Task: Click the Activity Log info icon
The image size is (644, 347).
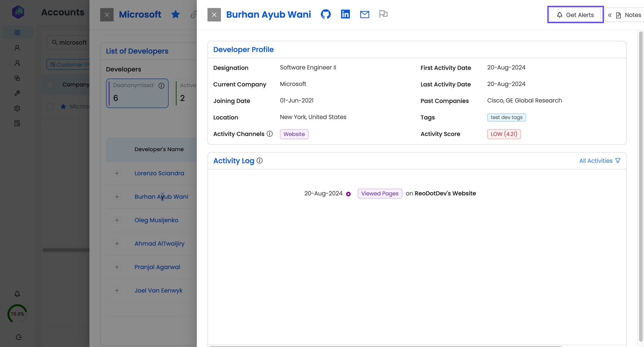Action: point(259,161)
